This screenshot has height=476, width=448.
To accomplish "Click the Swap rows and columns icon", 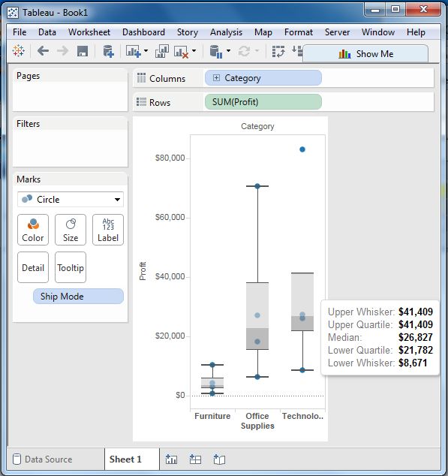I will click(278, 51).
